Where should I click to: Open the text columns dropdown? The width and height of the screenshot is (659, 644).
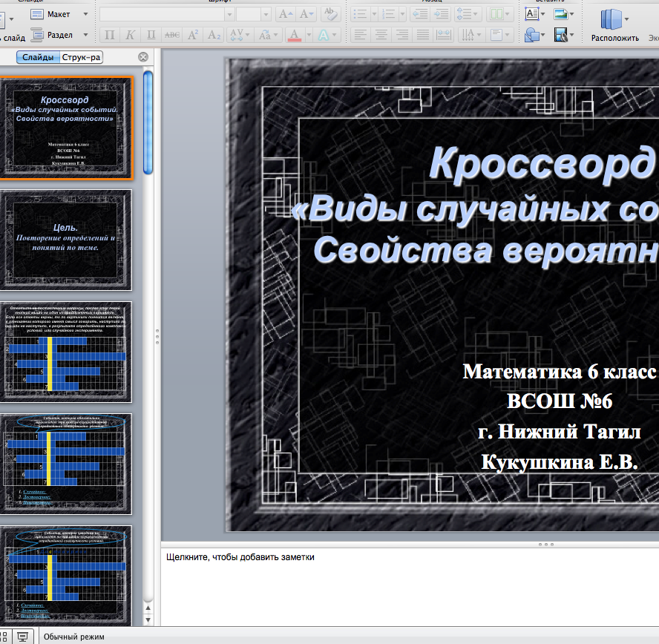point(500,14)
